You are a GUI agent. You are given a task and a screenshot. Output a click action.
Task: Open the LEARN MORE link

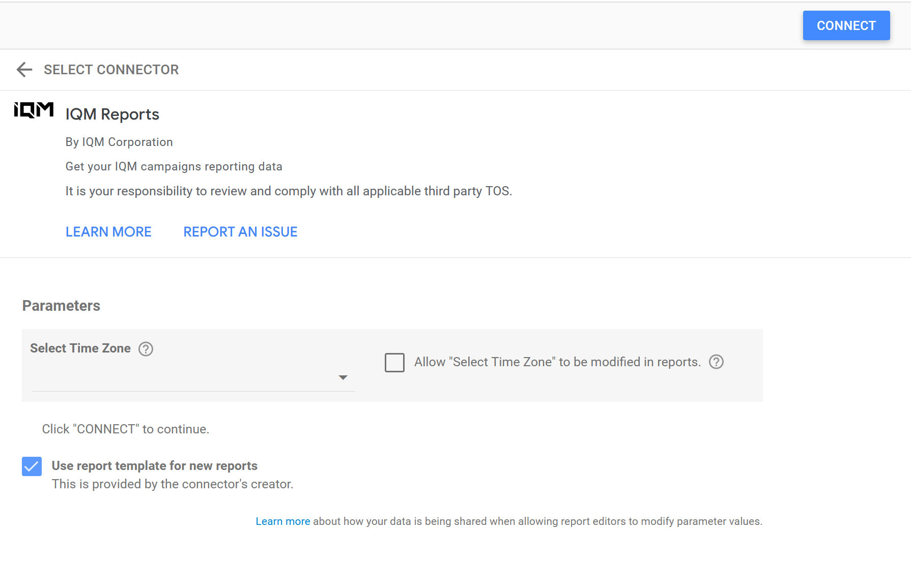click(x=108, y=232)
